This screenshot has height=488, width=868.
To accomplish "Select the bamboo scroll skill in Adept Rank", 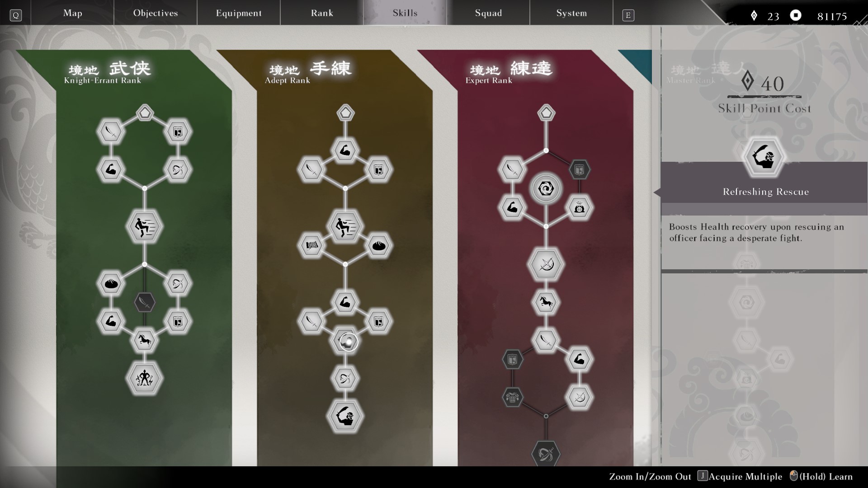I will tap(312, 246).
